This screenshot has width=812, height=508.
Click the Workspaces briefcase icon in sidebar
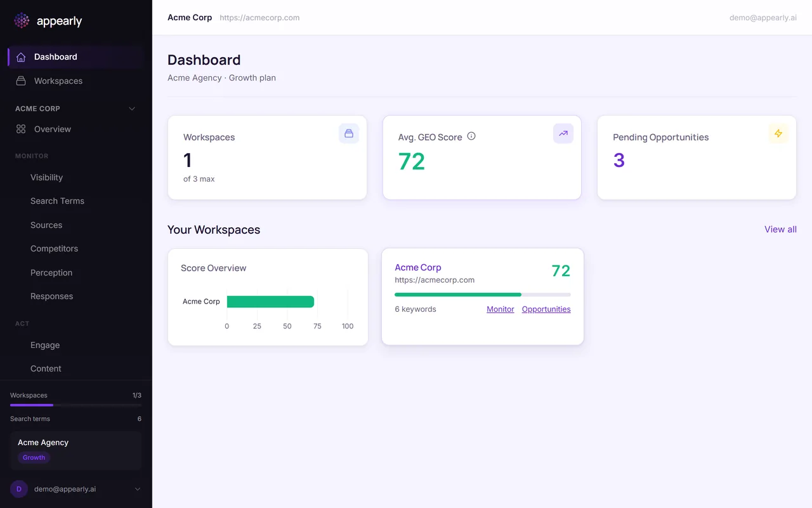(x=22, y=81)
